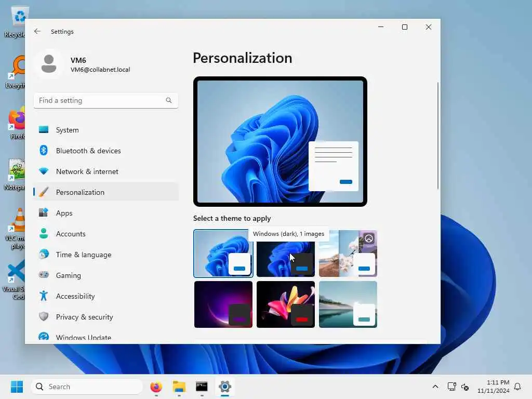Click the Find a setting search field
532x399 pixels.
pos(106,100)
